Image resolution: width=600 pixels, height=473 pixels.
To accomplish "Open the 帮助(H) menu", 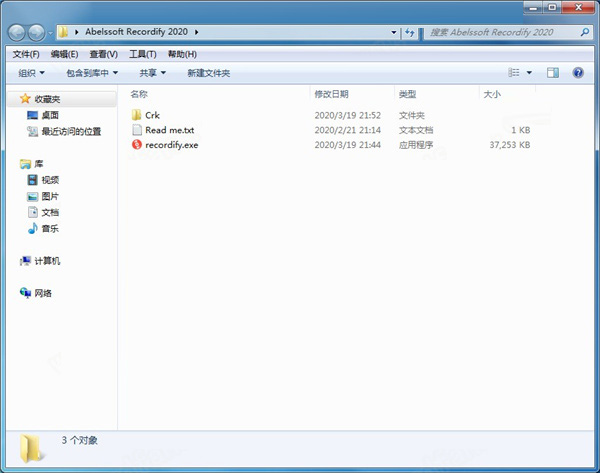I will click(x=182, y=54).
